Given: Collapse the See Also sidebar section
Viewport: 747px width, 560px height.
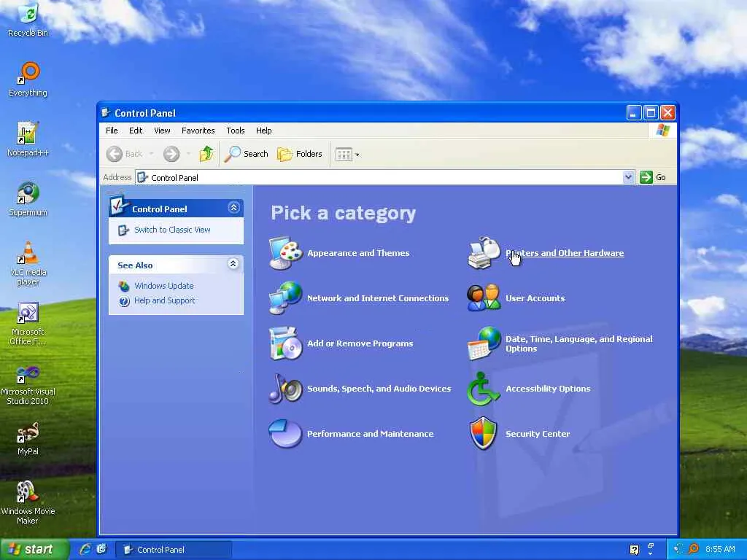Looking at the screenshot, I should 233,264.
